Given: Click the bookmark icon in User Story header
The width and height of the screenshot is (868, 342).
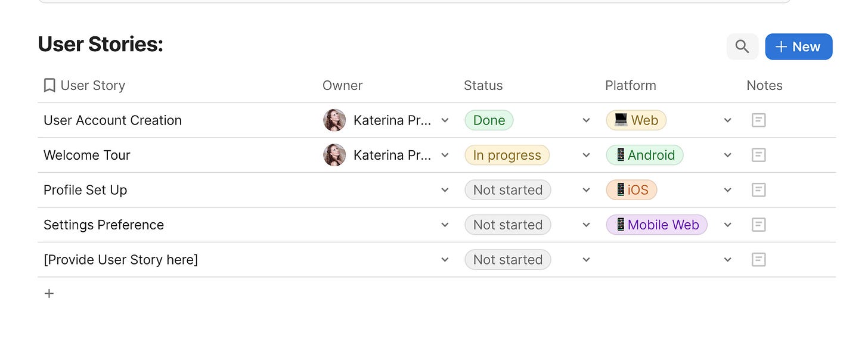Looking at the screenshot, I should tap(49, 85).
